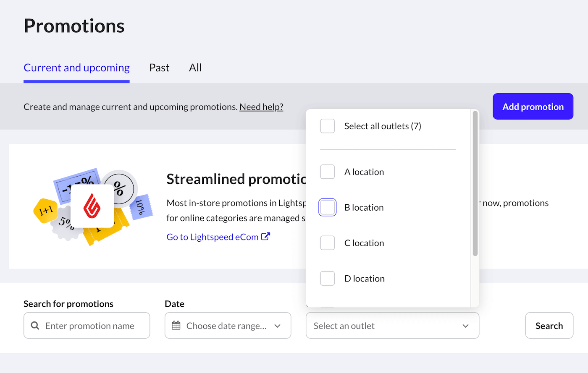Click the 5% gray sticker graphic
Screen dimensions: 588x373
(66, 224)
